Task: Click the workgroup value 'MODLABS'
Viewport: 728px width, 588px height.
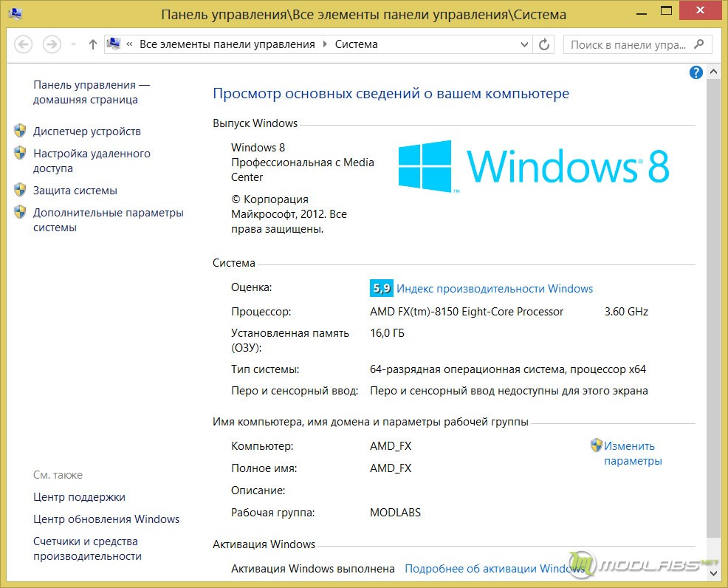Action: [x=395, y=513]
